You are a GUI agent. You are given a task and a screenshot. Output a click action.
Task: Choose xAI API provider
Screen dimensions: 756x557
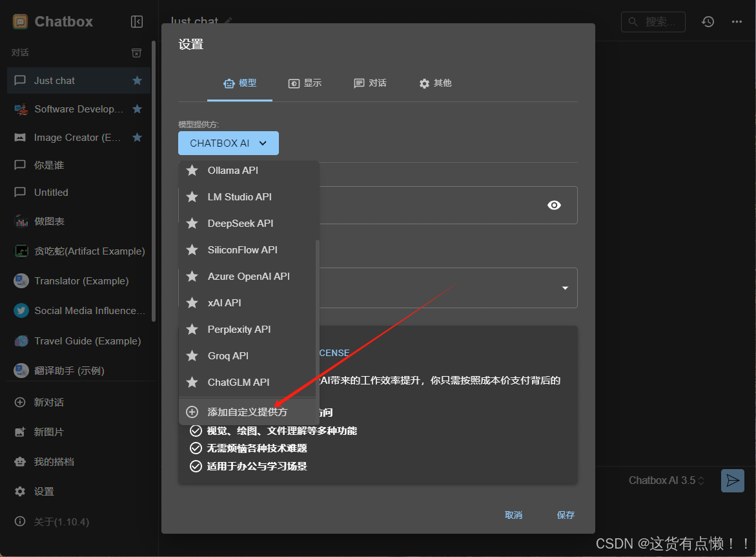pos(247,302)
